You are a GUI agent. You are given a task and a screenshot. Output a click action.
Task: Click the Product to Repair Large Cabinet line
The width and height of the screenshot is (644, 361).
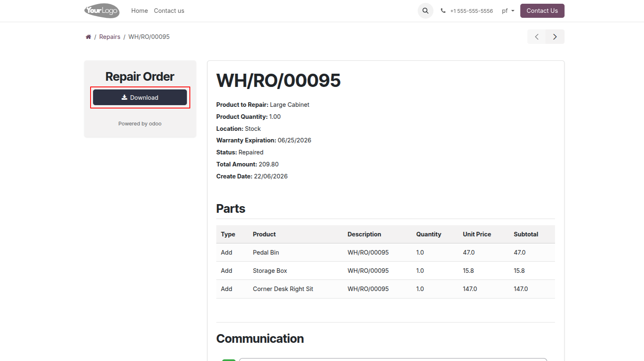click(x=263, y=105)
